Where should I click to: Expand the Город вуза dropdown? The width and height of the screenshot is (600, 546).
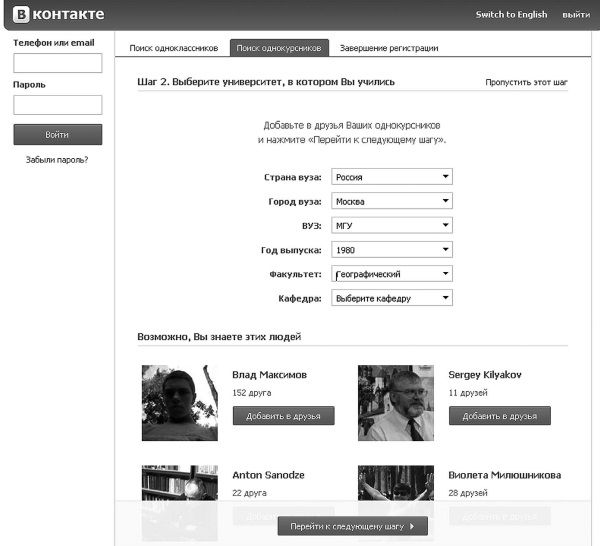click(392, 201)
